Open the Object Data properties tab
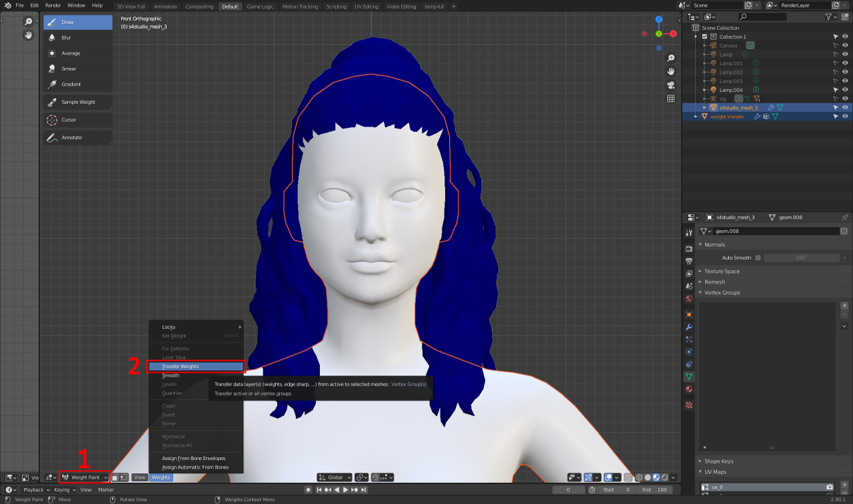The width and height of the screenshot is (853, 504). pyautogui.click(x=689, y=377)
